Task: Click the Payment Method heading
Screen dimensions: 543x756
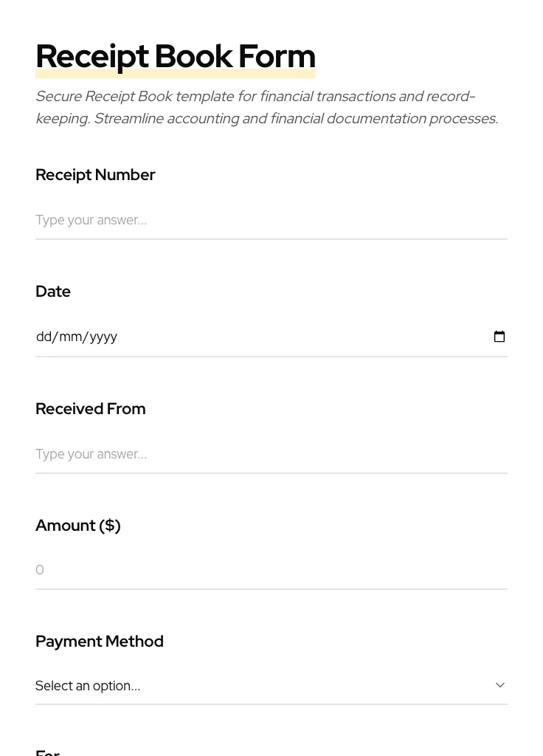Action: coord(100,641)
